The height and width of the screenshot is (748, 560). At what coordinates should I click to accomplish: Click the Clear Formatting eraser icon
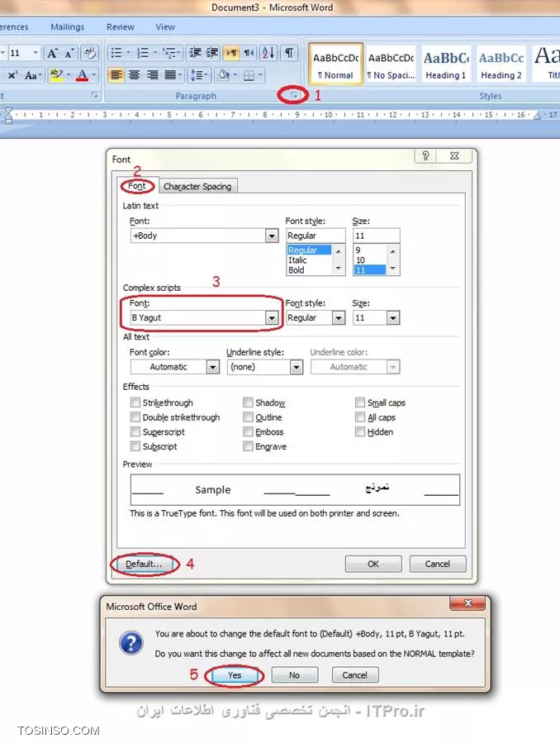(x=89, y=53)
